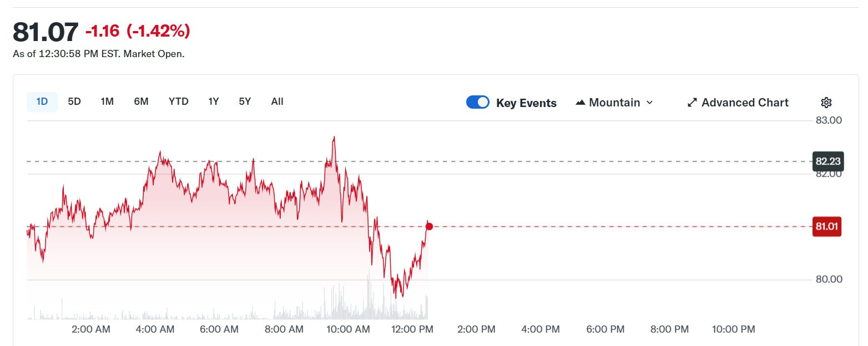Switch to the 5D time range
The width and height of the screenshot is (868, 346).
[74, 101]
